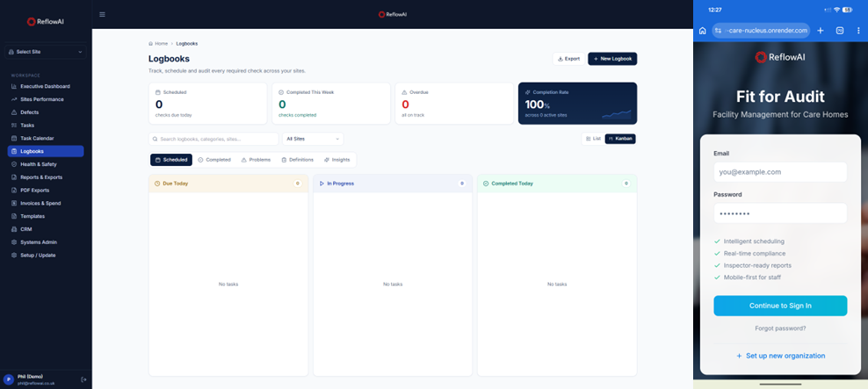Click the Overdue stats card
Screen dimensions: 868x389
pos(454,104)
